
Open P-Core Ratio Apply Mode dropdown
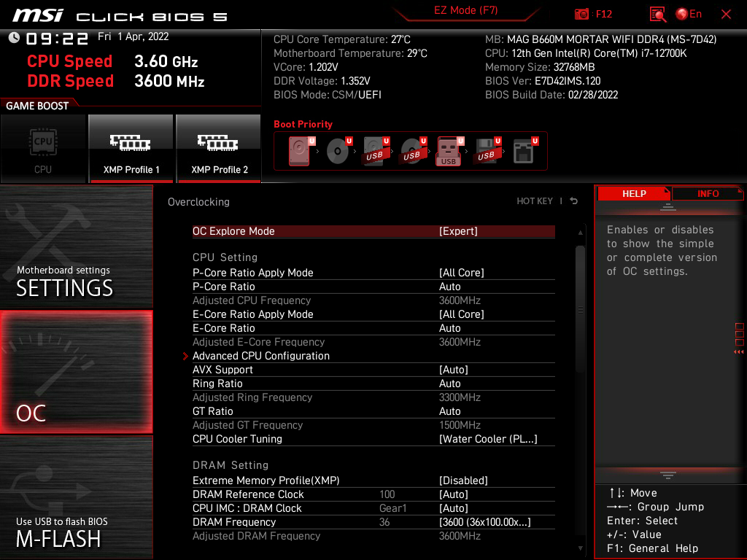click(x=373, y=273)
